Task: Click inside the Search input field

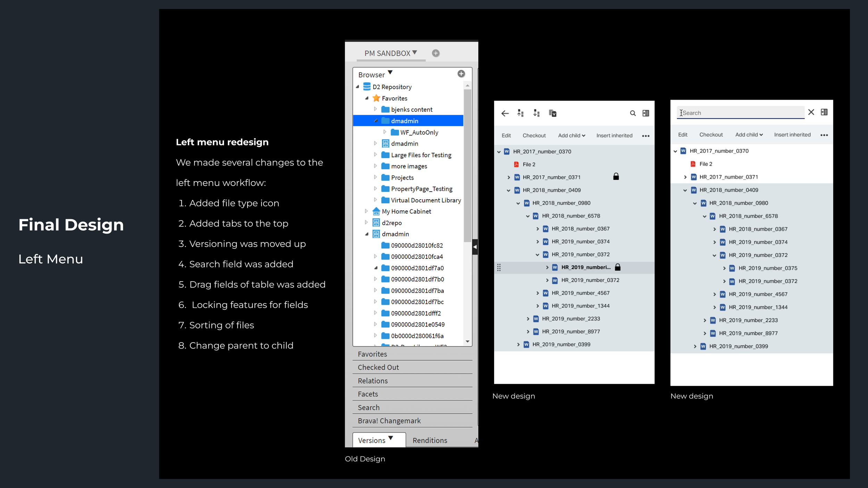Action: point(741,113)
